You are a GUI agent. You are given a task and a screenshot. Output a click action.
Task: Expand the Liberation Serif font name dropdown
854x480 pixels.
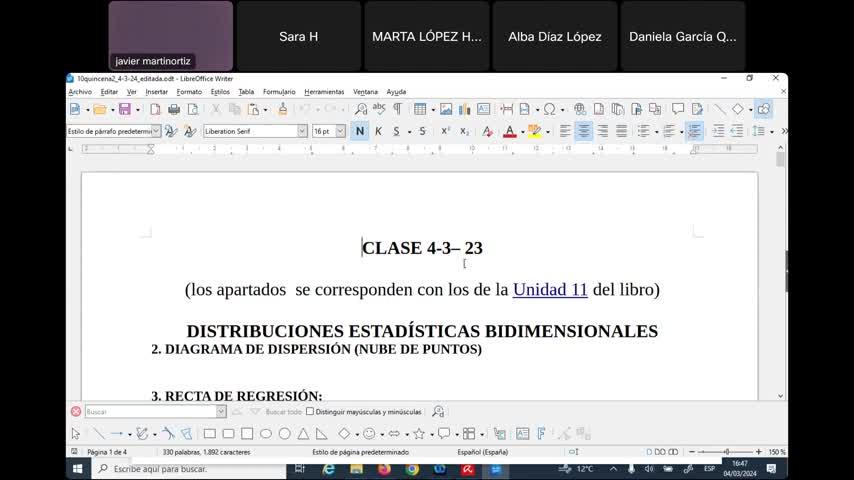[302, 131]
